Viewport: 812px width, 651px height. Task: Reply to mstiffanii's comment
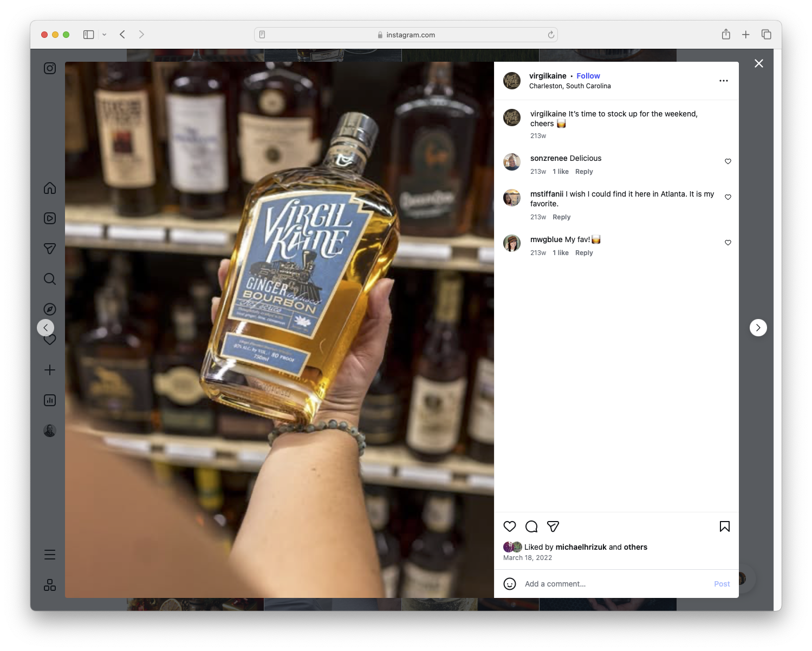[x=561, y=217]
